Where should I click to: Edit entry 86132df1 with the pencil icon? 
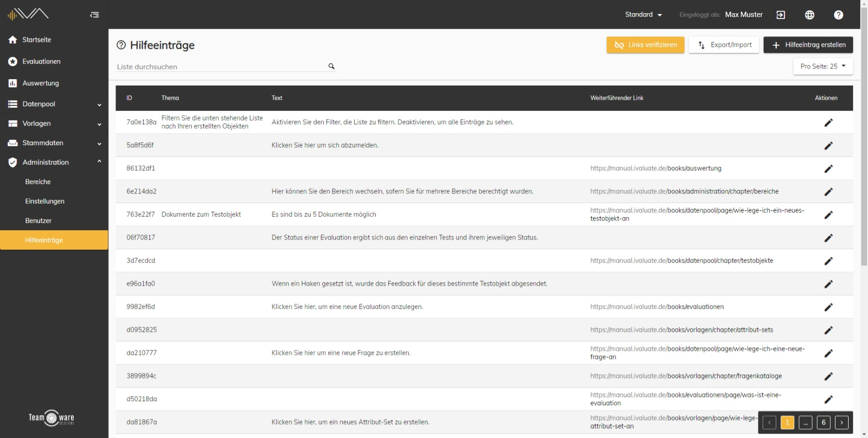pos(829,168)
